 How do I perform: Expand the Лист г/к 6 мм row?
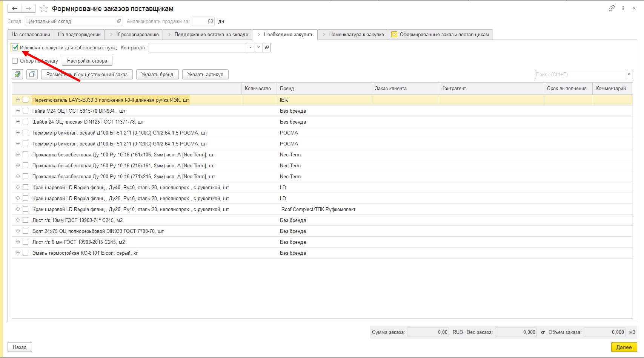pyautogui.click(x=18, y=242)
